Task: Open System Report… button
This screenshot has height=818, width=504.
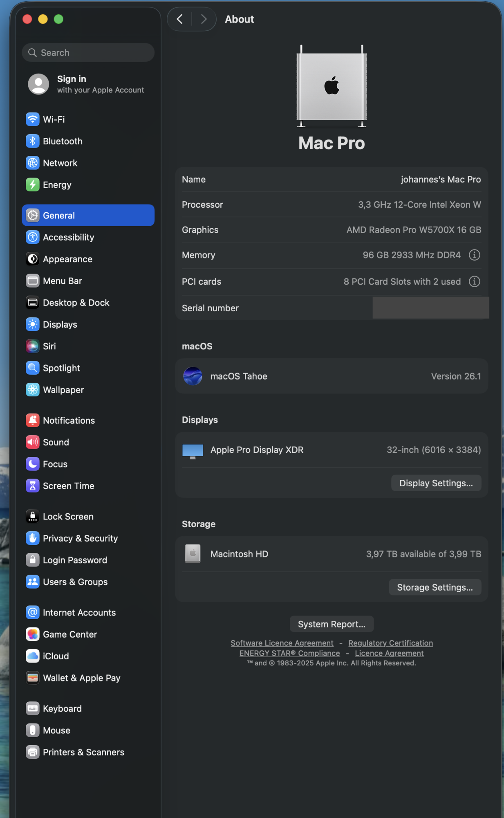Action: [332, 624]
